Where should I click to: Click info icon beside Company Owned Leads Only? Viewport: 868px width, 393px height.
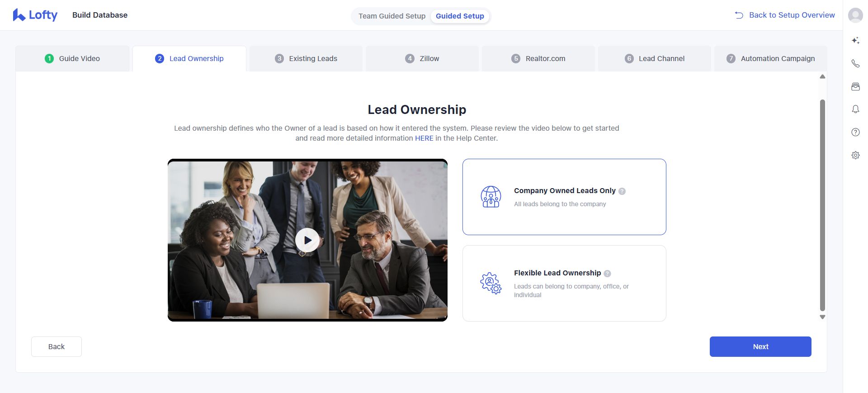(x=622, y=191)
